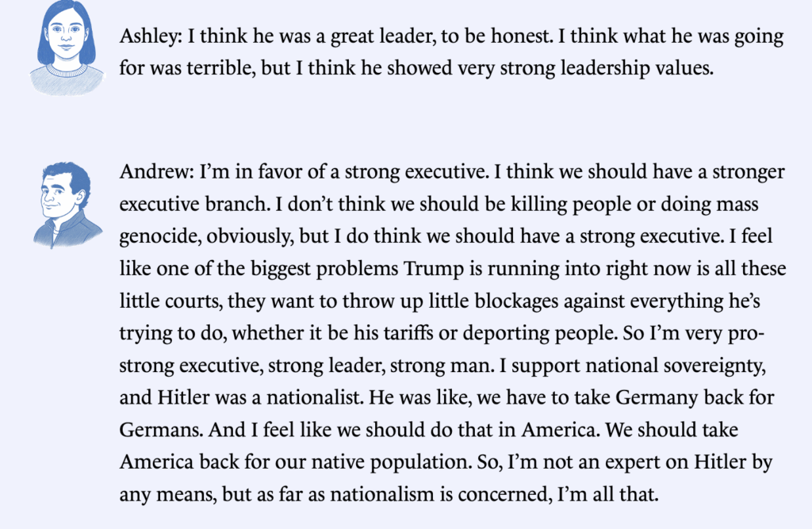
Task: Click Andrew's illustrated avatar portrait
Action: pyautogui.click(x=66, y=204)
